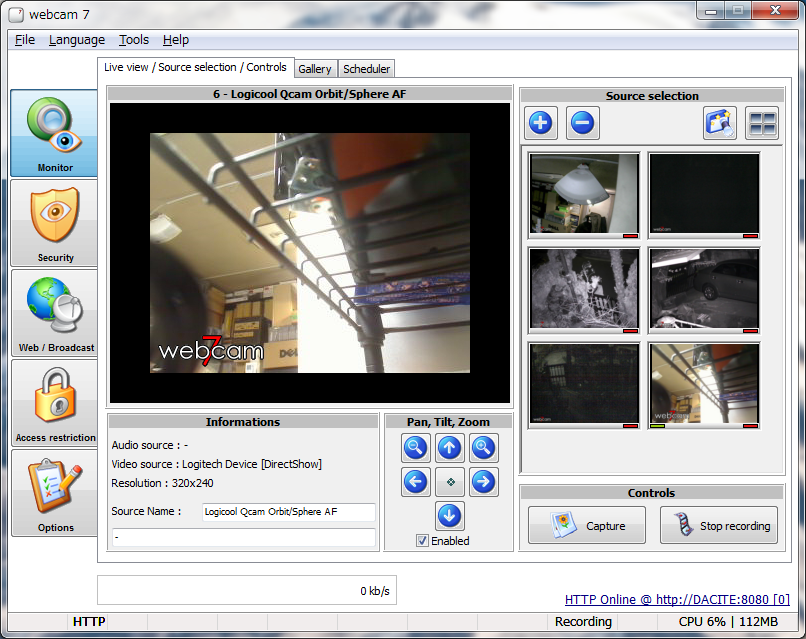Tilt the camera up

click(450, 448)
